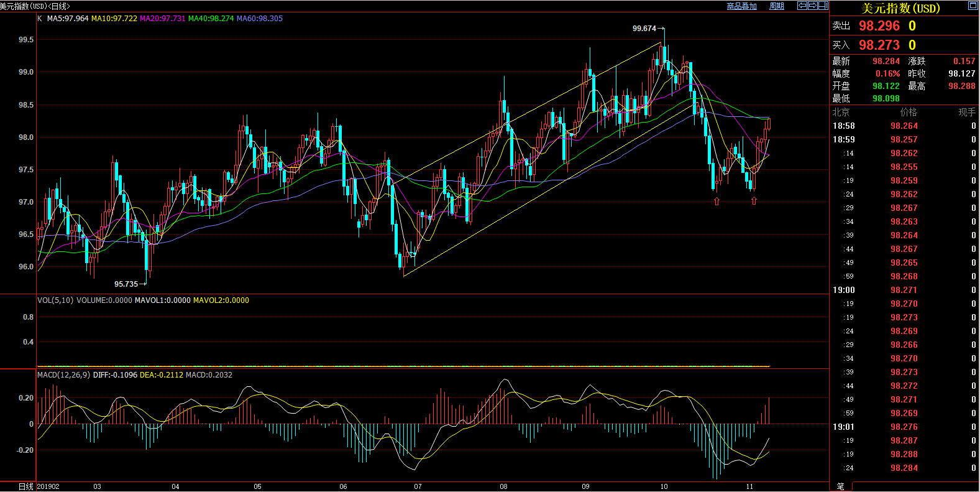Click the 日线 period label at bottom left
Image resolution: width=980 pixels, height=492 pixels.
pyautogui.click(x=26, y=486)
